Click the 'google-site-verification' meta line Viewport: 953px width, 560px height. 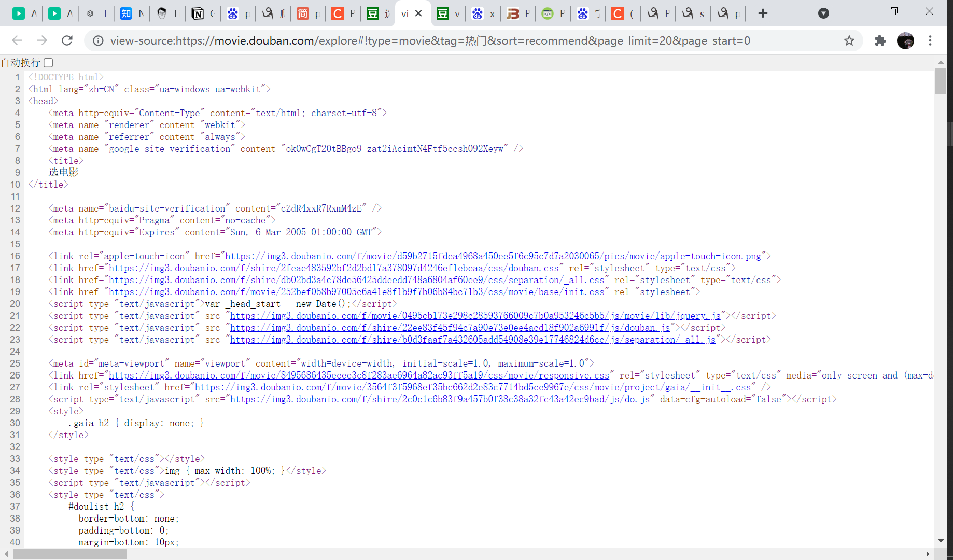point(286,149)
